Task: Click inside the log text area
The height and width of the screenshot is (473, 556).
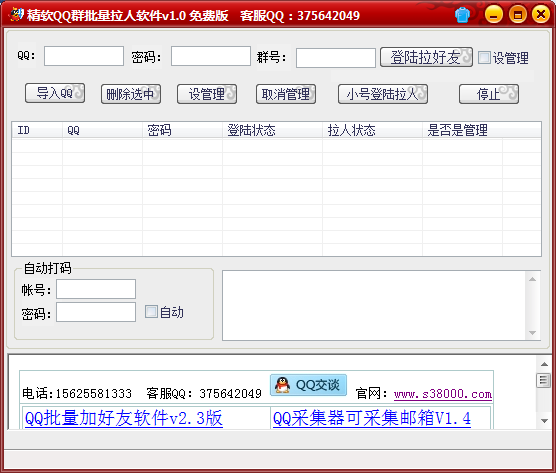Action: click(374, 306)
